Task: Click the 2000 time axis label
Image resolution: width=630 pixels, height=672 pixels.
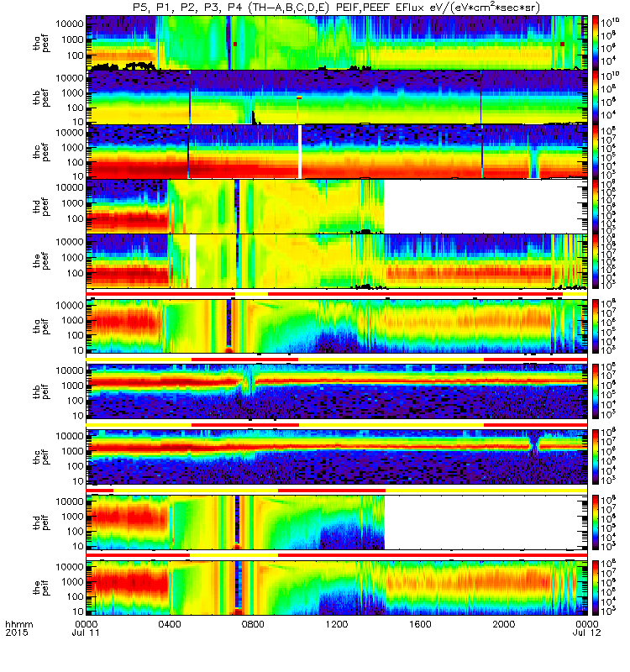Action: (503, 624)
